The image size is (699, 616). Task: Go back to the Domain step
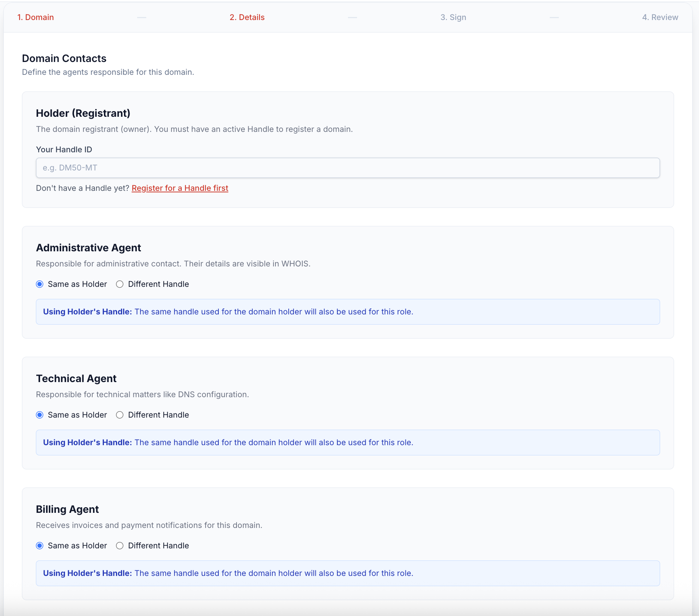tap(36, 17)
